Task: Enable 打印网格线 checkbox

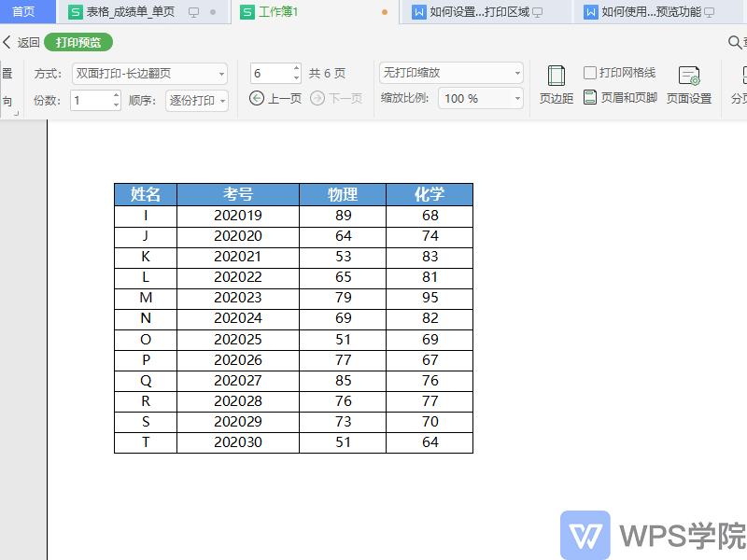Action: coord(590,73)
